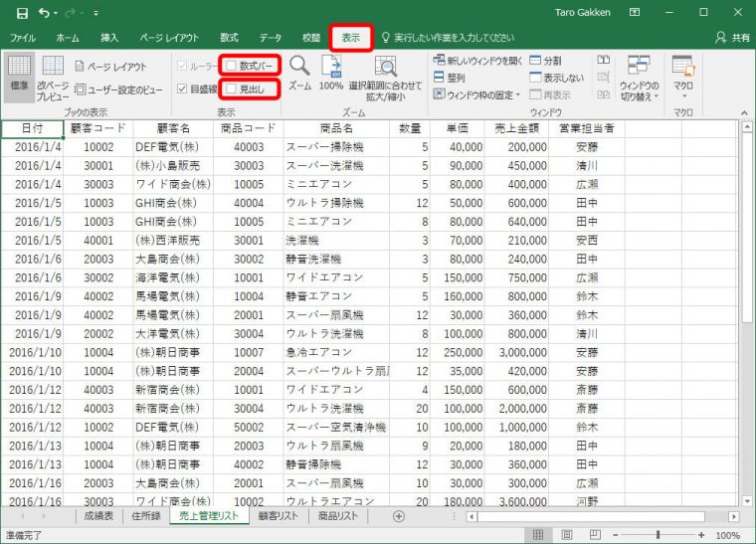756x544 pixels.
Task: Open ウィンドウの切り替え dropdown
Action: coord(639,78)
